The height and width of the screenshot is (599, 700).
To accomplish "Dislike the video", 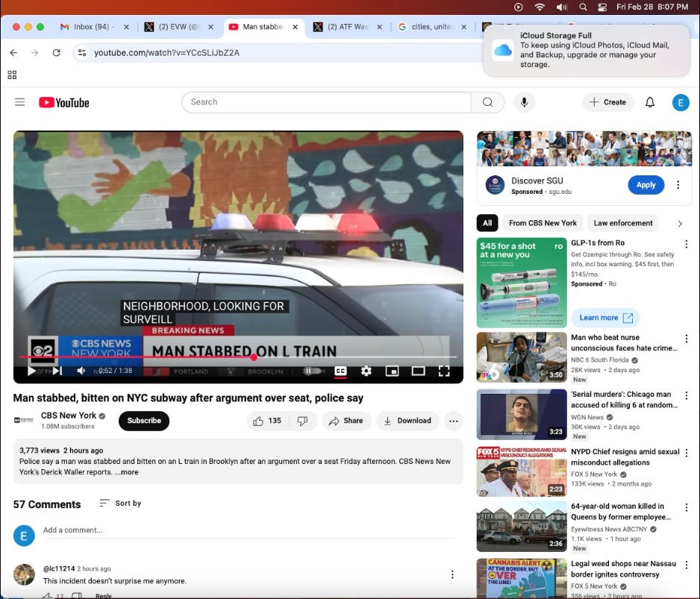I will pyautogui.click(x=303, y=421).
